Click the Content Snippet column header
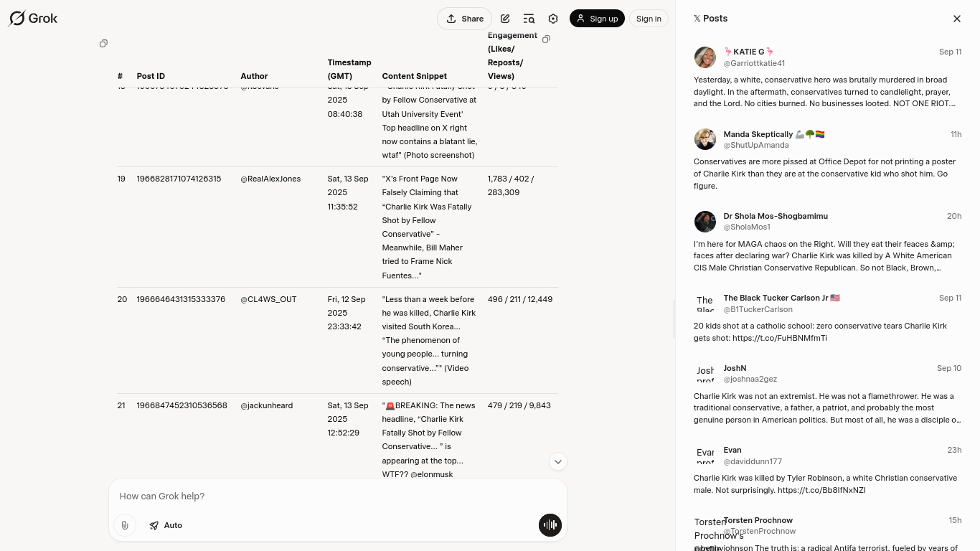Image resolution: width=980 pixels, height=551 pixels. tap(414, 76)
